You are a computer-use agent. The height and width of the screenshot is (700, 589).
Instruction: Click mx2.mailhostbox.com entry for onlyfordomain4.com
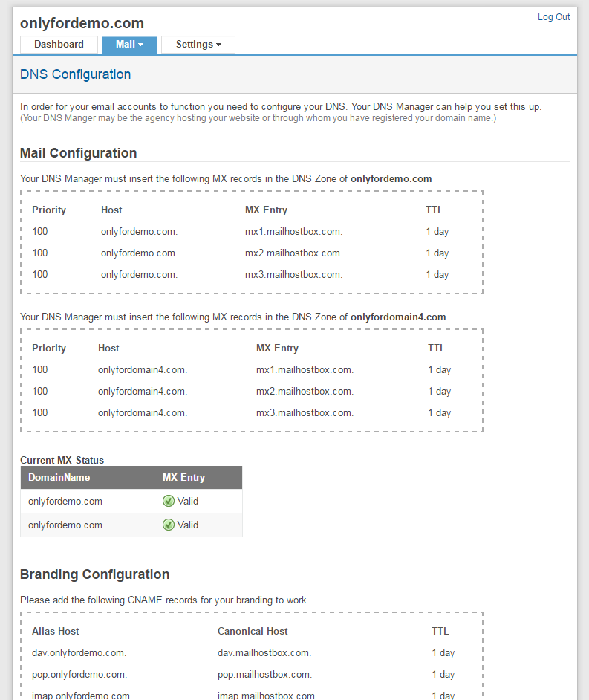point(305,392)
